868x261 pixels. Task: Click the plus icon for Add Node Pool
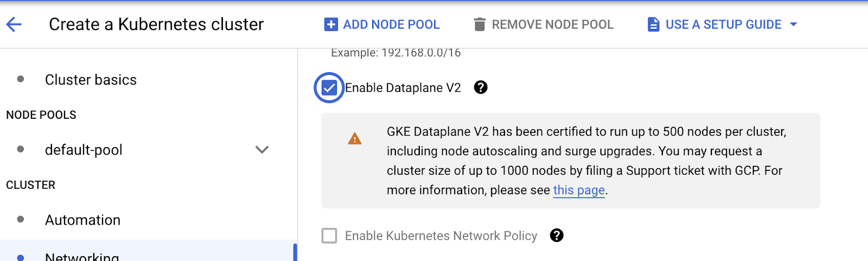(331, 24)
